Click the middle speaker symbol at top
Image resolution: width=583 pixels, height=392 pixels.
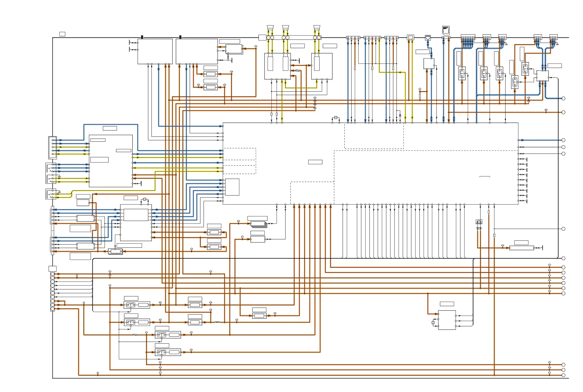(285, 27)
